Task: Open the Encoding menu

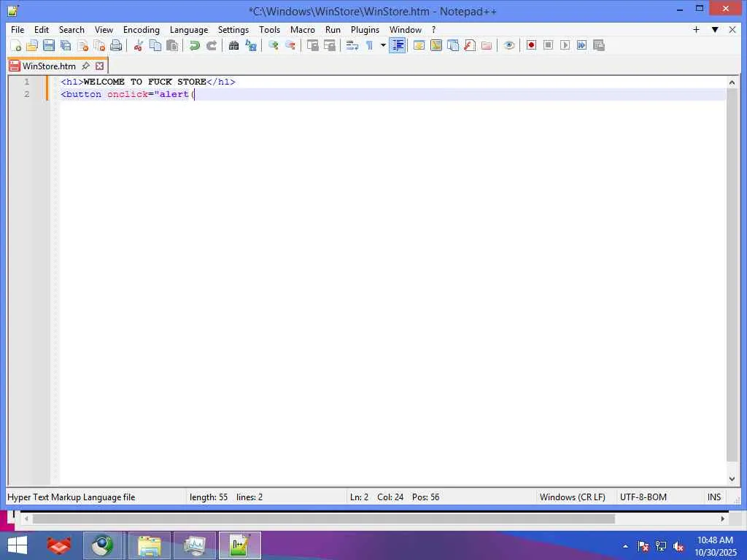Action: click(x=142, y=29)
